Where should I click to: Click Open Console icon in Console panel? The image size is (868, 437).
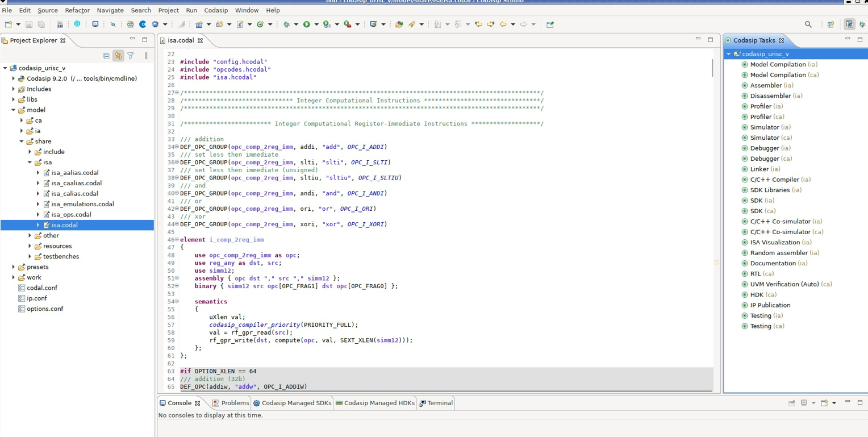(x=824, y=403)
